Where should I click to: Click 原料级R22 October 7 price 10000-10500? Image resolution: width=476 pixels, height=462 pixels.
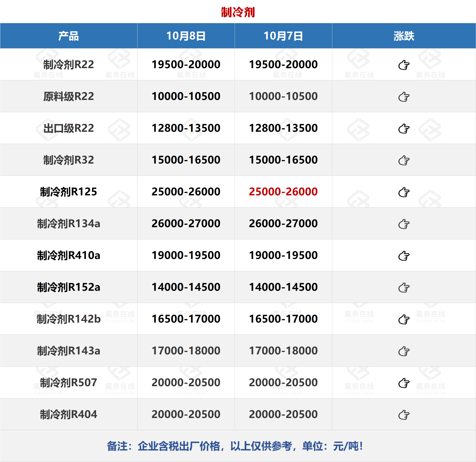point(283,96)
